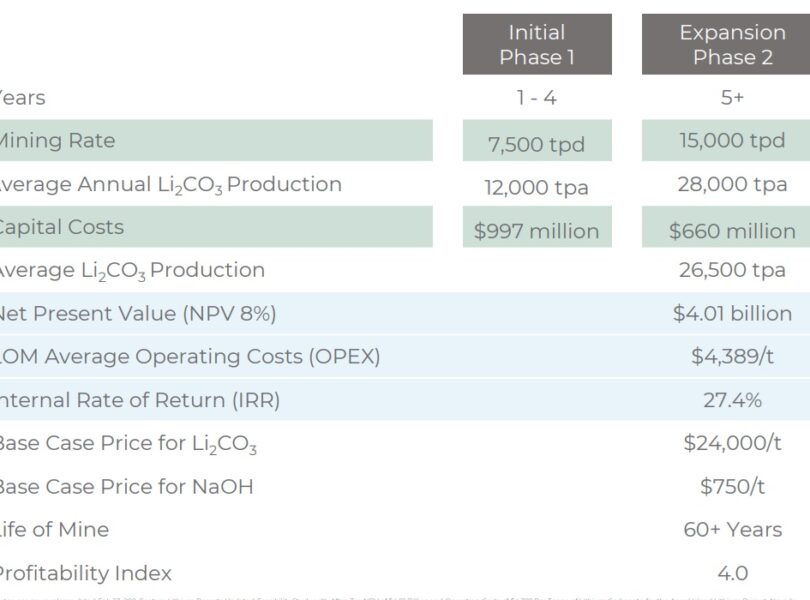Select the 15,000 tpd mining rate cell
Viewport: 810px width, 600px height.
[x=732, y=141]
